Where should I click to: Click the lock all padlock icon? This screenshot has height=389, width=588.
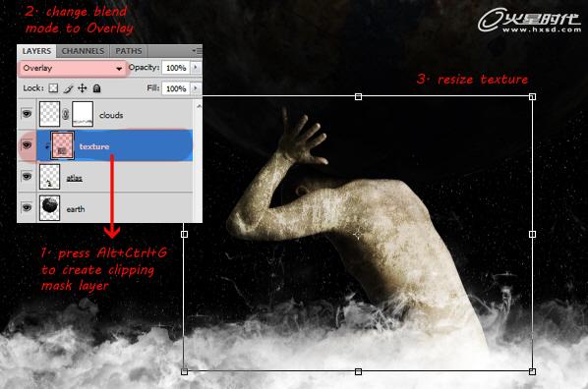(96, 88)
